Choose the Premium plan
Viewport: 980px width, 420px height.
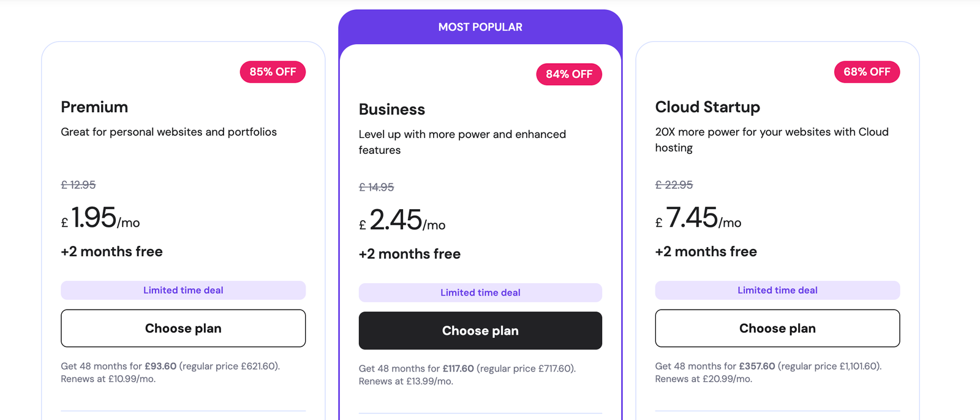(183, 328)
